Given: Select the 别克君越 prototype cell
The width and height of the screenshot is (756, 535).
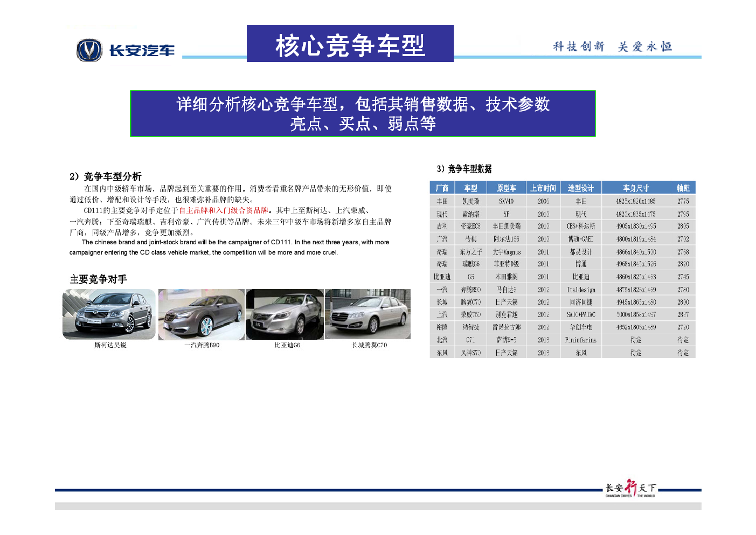Looking at the screenshot, I should tap(507, 314).
